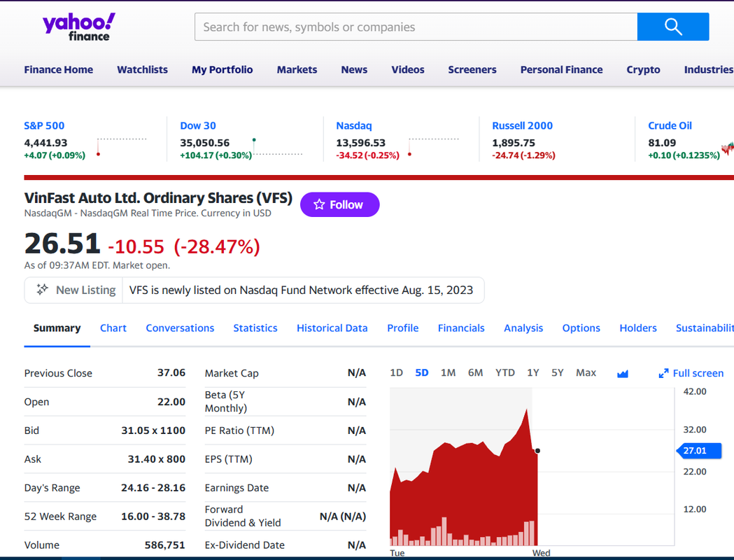Screen dimensions: 734x560
Task: Set chart range to 1D
Action: point(397,372)
